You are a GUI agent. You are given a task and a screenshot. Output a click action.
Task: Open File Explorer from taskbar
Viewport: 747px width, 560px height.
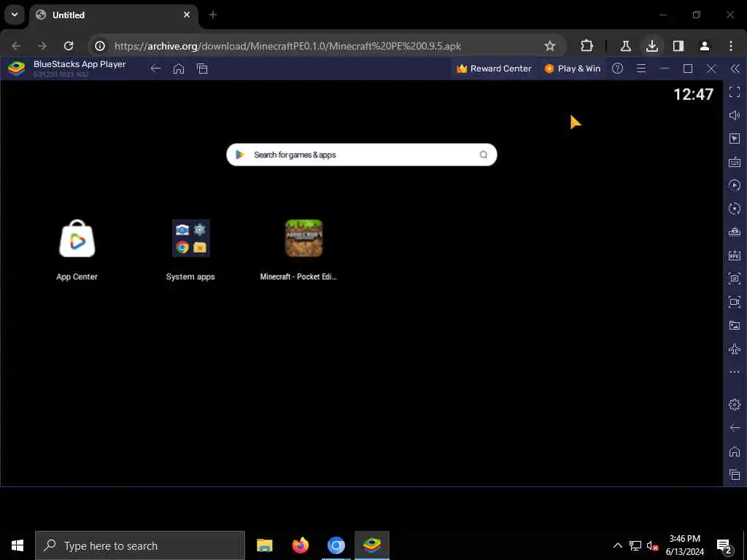[x=264, y=545]
